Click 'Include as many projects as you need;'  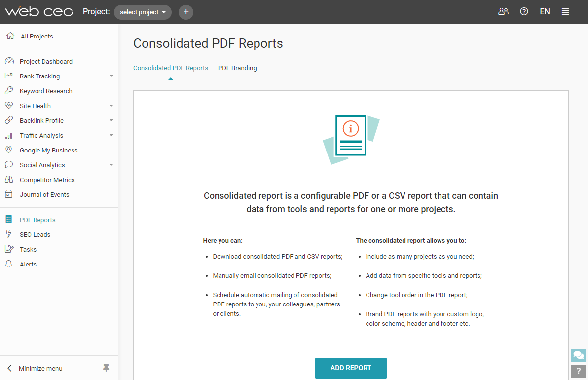point(420,257)
